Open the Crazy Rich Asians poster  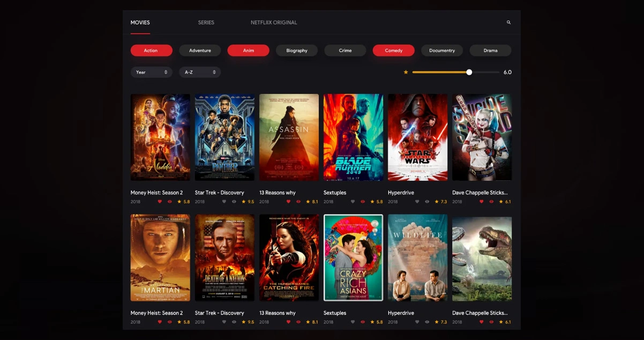(x=353, y=257)
